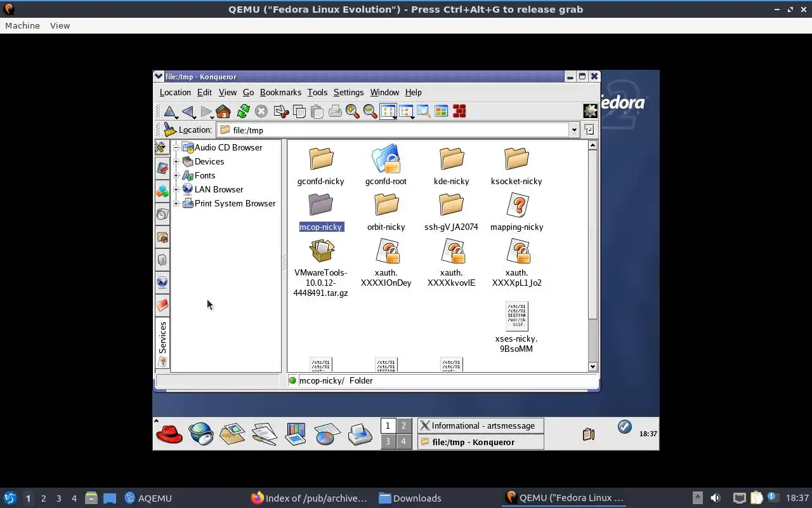Clear location bar with broom icon
The height and width of the screenshot is (508, 812).
pyautogui.click(x=169, y=130)
